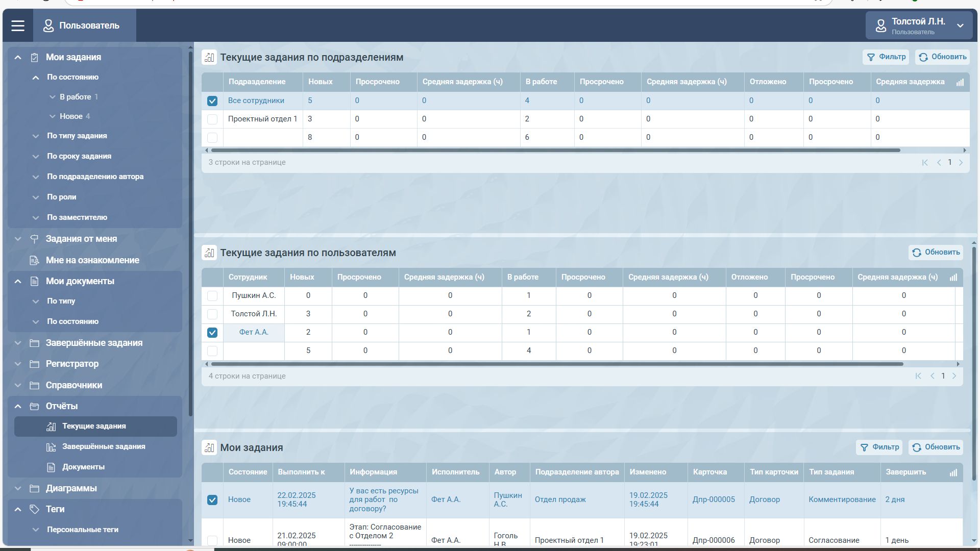Select Текущие задания in Отчёты menu
Viewport: 980px width, 551px height.
click(94, 427)
